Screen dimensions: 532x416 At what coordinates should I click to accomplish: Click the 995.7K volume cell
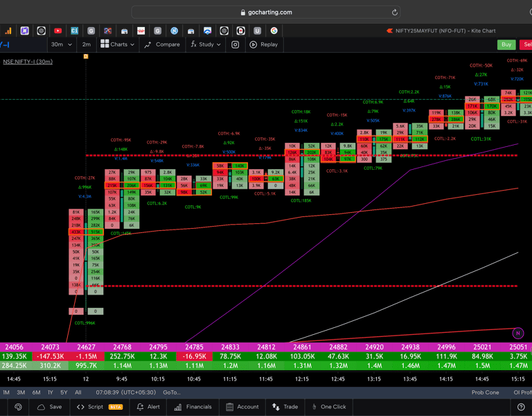(86, 366)
